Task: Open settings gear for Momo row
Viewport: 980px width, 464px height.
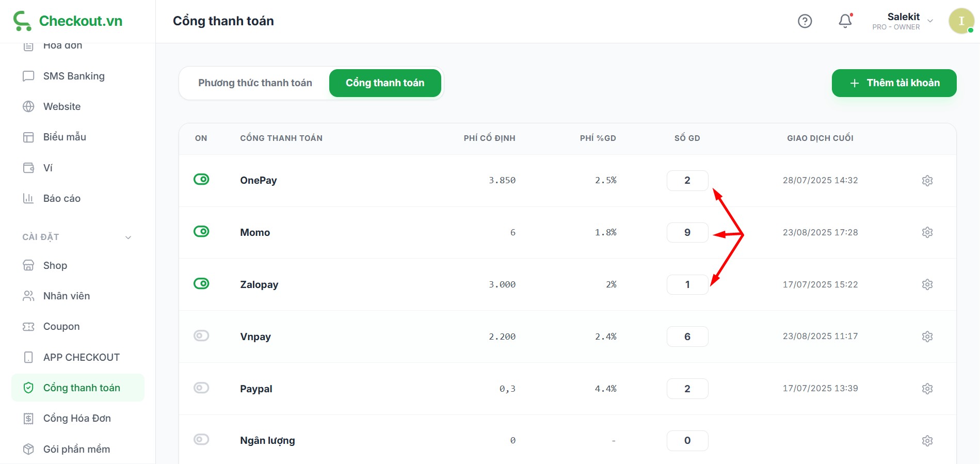Action: (927, 232)
